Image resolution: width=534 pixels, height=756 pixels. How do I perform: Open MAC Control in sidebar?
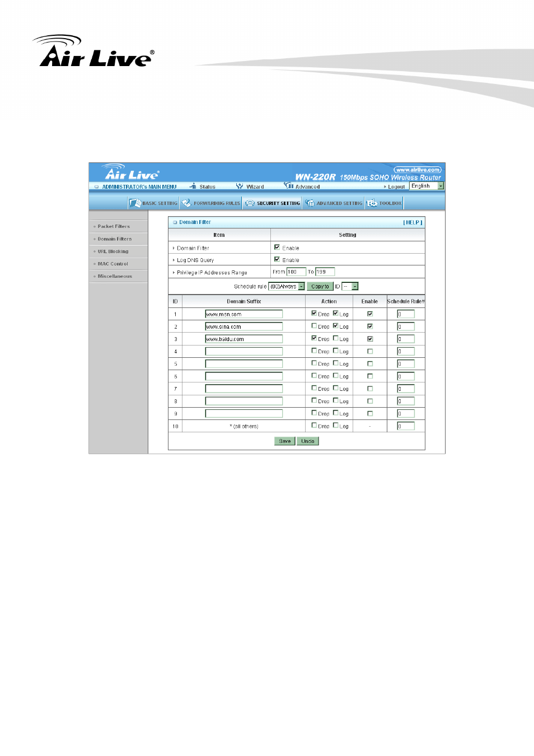pyautogui.click(x=113, y=264)
